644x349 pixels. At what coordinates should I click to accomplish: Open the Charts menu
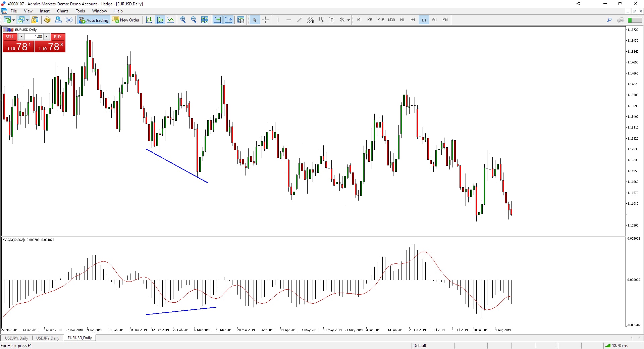pos(62,11)
